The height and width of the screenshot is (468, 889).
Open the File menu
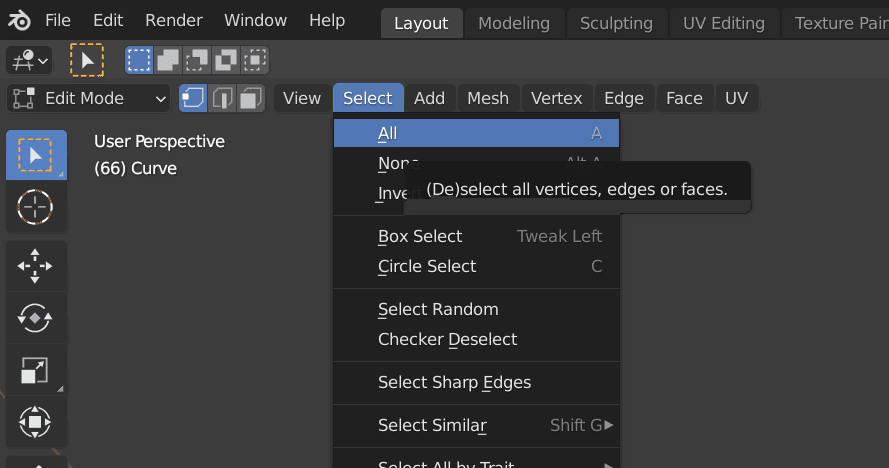pyautogui.click(x=58, y=20)
